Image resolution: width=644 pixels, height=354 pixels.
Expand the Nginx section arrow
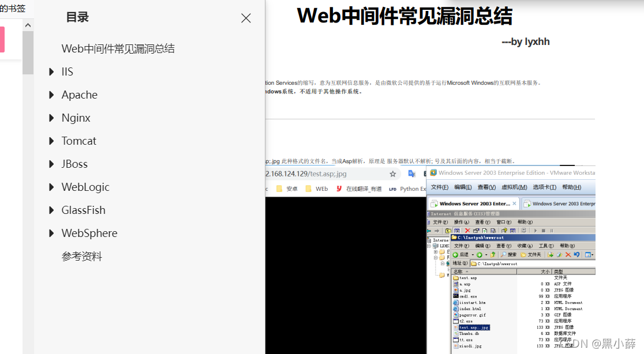pyautogui.click(x=51, y=118)
